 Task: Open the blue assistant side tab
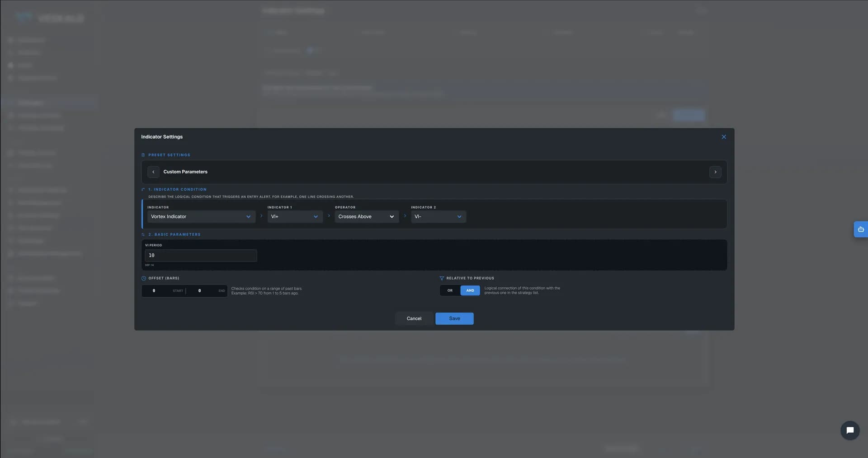click(x=861, y=229)
